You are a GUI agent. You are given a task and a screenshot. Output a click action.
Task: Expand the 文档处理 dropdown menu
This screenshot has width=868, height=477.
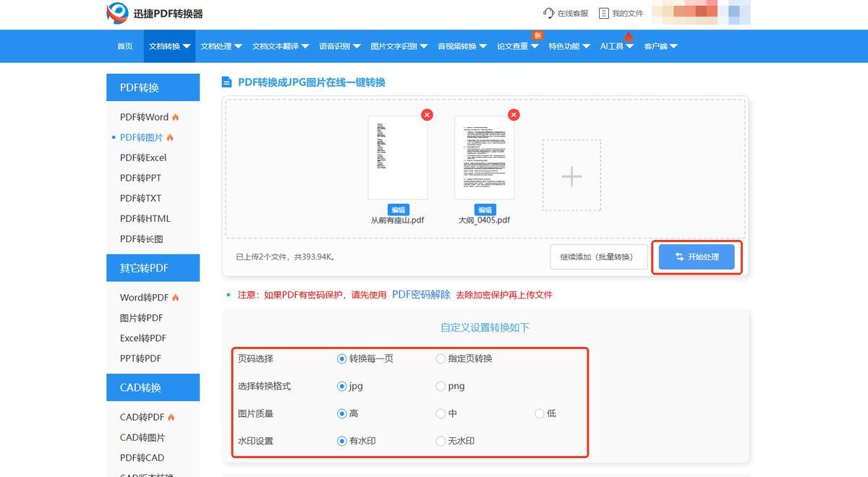click(221, 46)
